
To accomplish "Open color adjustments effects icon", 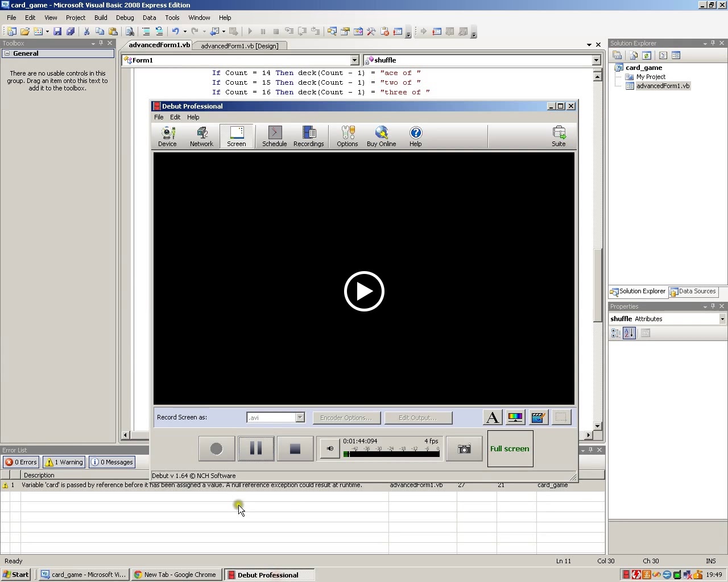I will click(515, 418).
